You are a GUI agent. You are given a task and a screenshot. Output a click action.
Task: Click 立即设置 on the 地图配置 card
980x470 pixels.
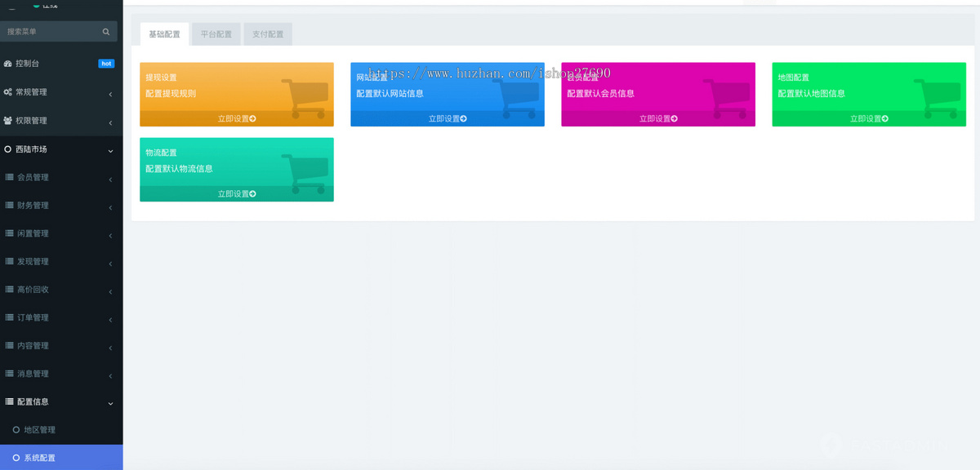click(869, 118)
